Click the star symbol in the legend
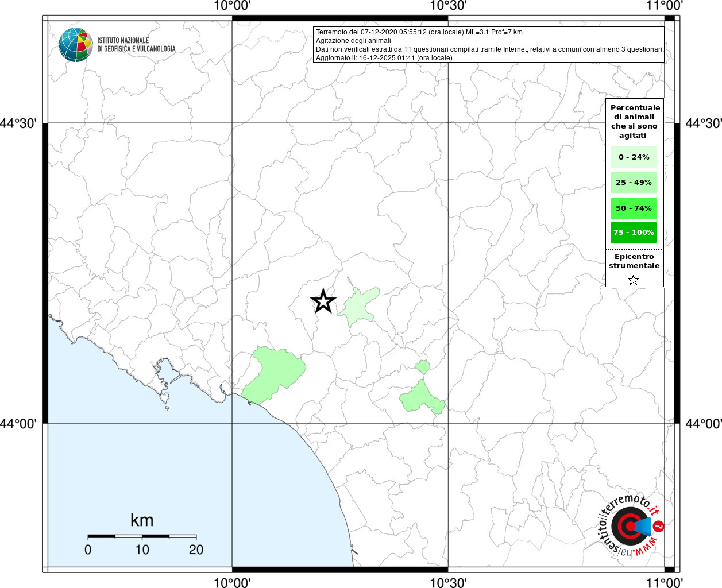The image size is (722, 588). 634,280
